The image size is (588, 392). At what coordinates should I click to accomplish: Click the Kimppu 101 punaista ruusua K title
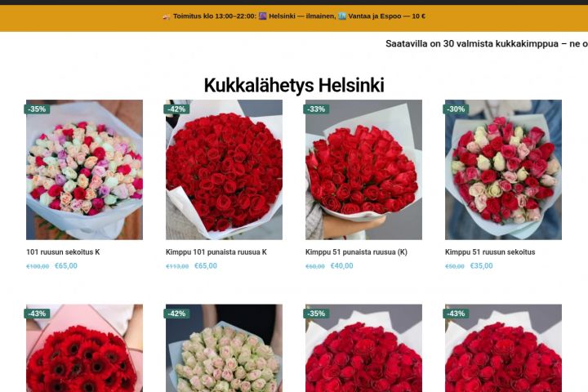pos(216,252)
